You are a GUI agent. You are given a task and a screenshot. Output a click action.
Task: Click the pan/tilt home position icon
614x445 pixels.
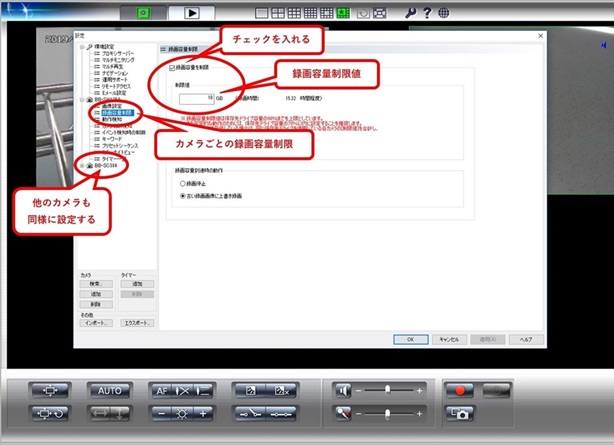pos(50,413)
